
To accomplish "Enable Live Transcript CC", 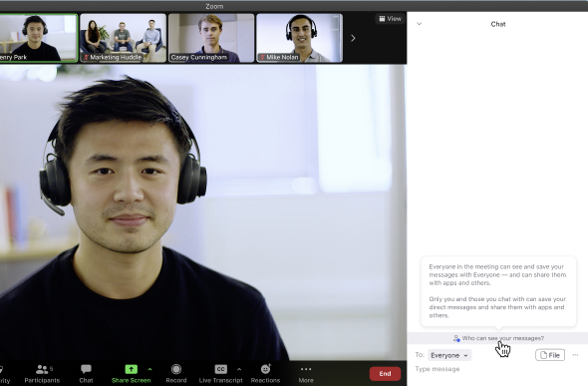I will click(x=220, y=374).
